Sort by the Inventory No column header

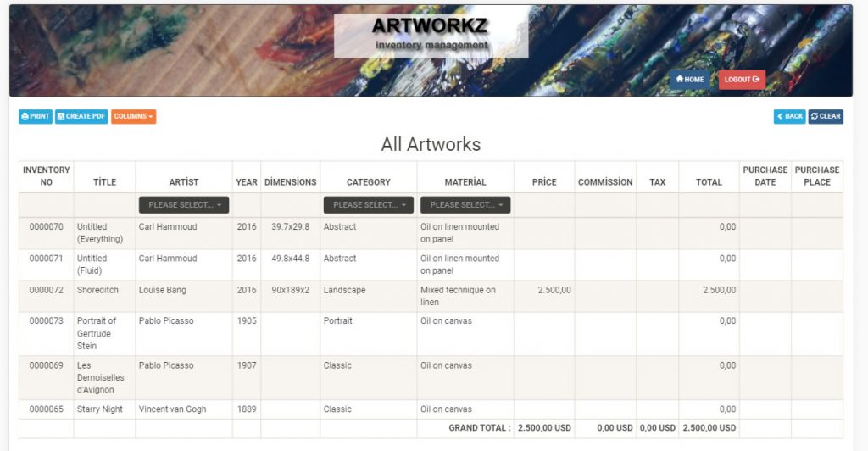(x=47, y=176)
